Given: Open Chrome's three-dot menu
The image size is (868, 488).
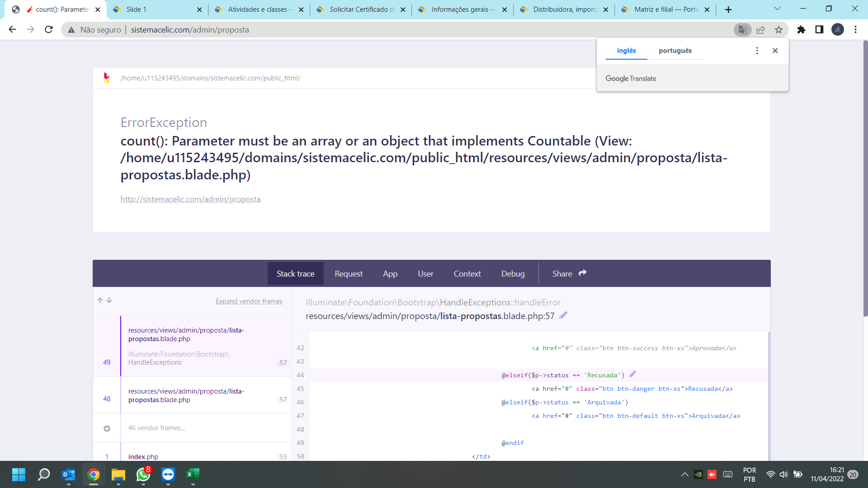Looking at the screenshot, I should [x=855, y=29].
